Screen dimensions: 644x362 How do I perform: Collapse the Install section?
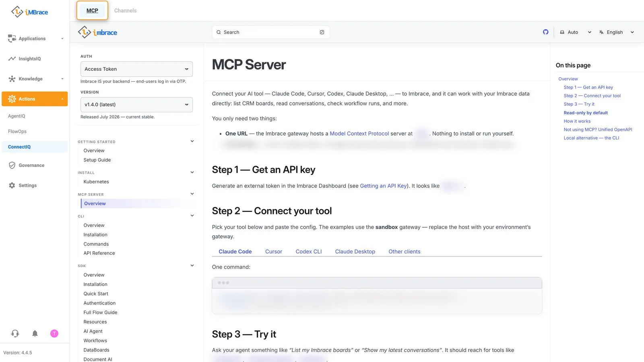coord(192,172)
